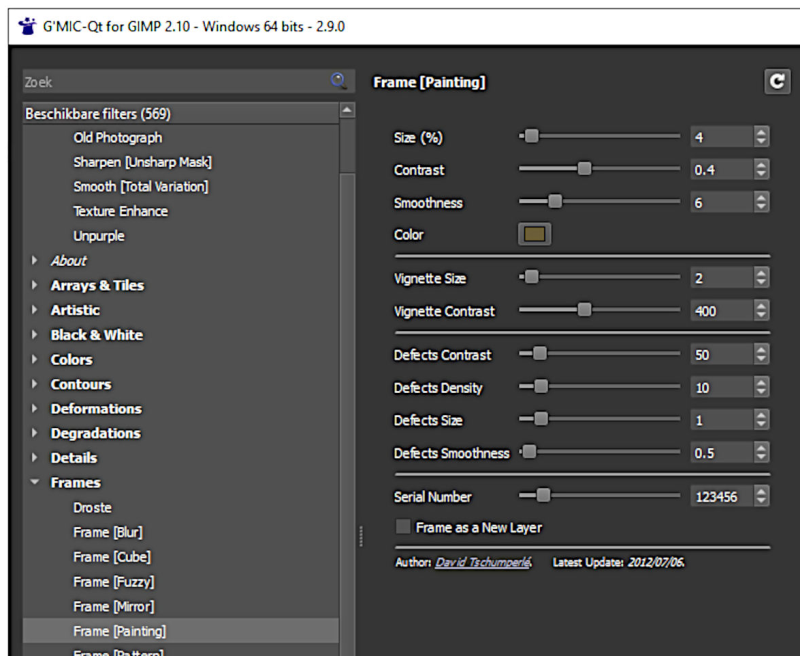Click the Vignette Contrast stepper arrows
The image size is (800, 656).
(x=761, y=310)
